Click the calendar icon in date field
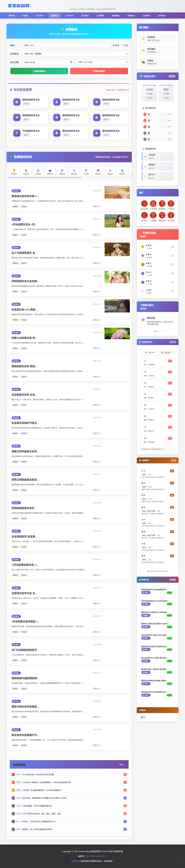 pyautogui.click(x=71, y=62)
